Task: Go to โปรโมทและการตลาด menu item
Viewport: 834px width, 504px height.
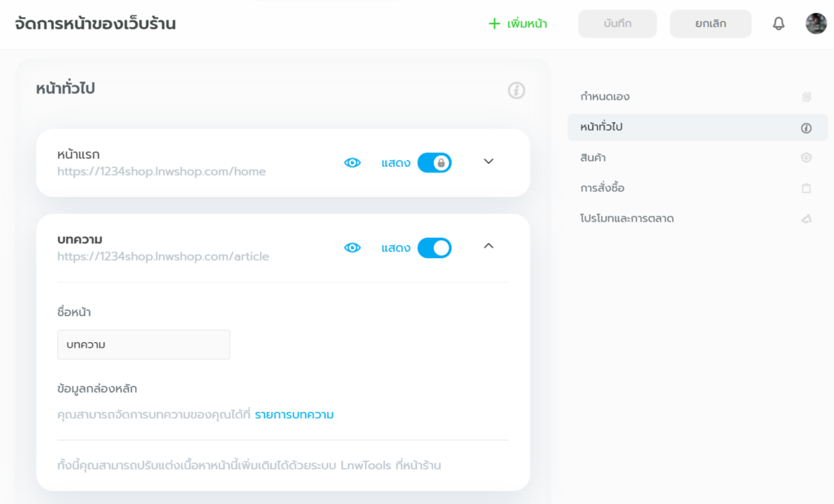Action: click(x=627, y=219)
